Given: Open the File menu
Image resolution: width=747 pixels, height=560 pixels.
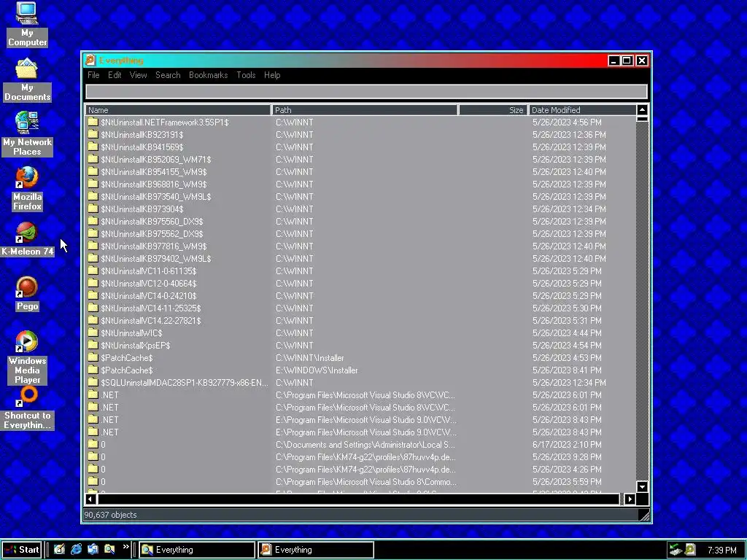Looking at the screenshot, I should point(93,75).
